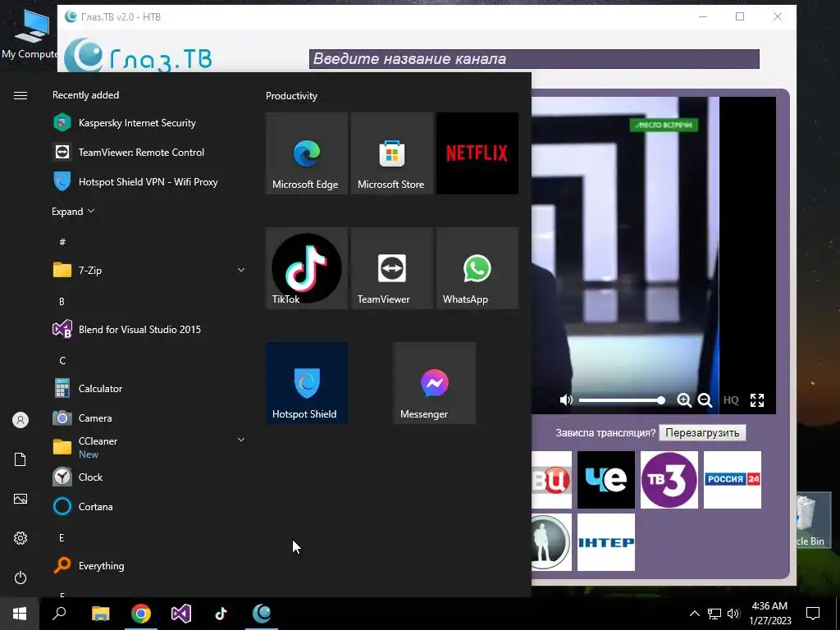Image resolution: width=840 pixels, height=630 pixels.
Task: Open the clock showing 4:36 AM
Action: (x=769, y=614)
